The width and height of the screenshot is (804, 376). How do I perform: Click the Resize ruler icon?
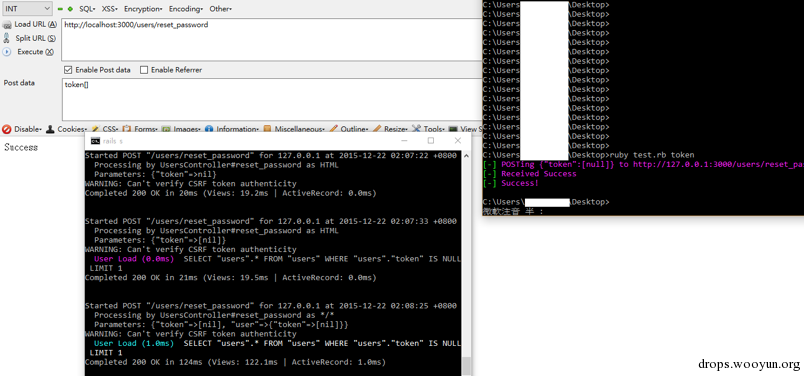click(377, 128)
